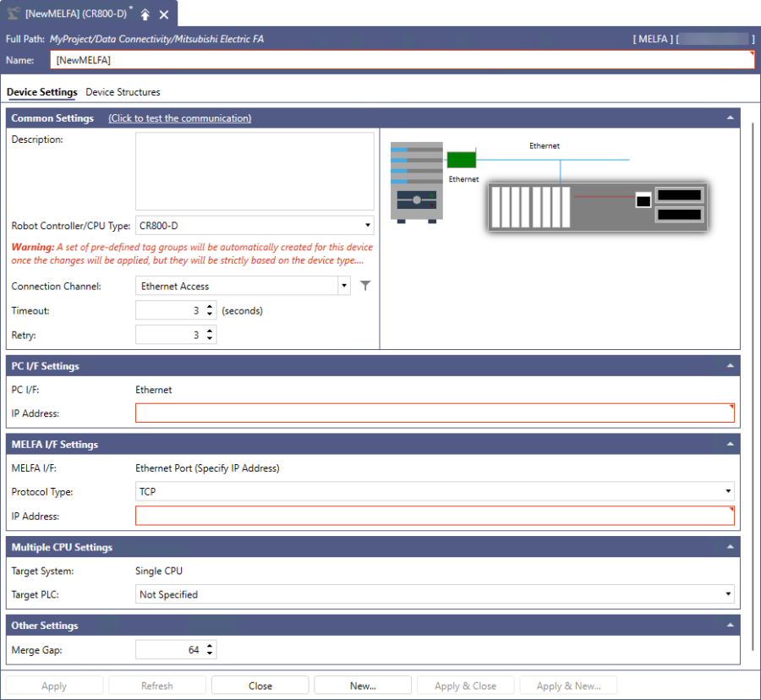
Task: Collapse the PC I/F Settings section
Action: coord(730,366)
